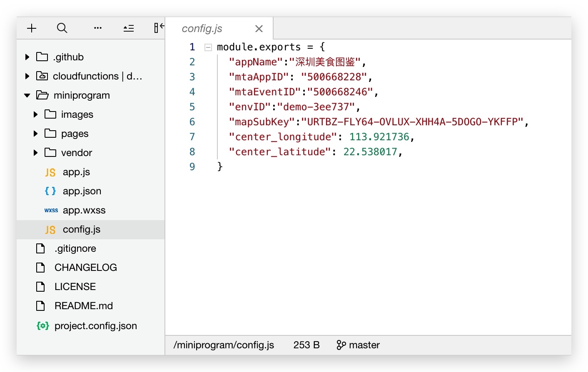Expand the .github folder arrow
This screenshot has height=372, width=588.
[x=27, y=57]
